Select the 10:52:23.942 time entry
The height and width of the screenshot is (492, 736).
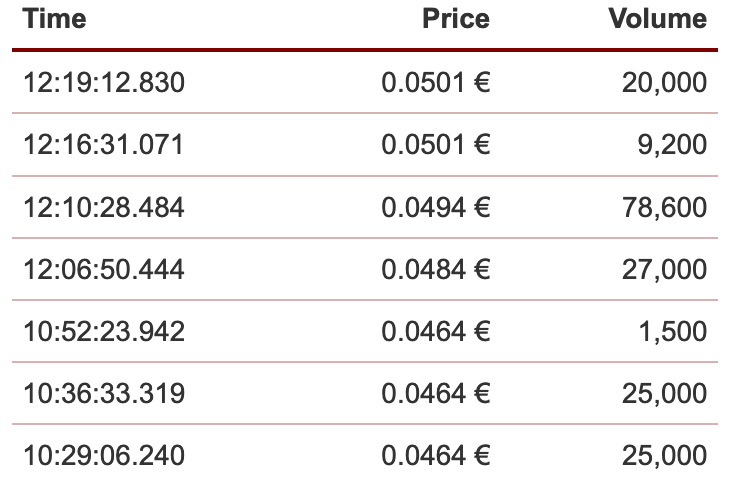(x=104, y=332)
